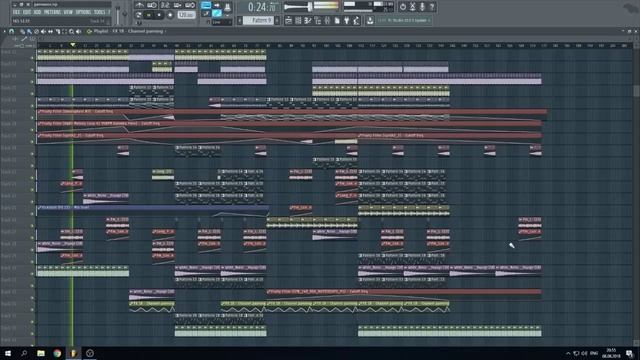The width and height of the screenshot is (640, 360).
Task: Select the playlist Draw pencil tool
Action: click(x=22, y=31)
